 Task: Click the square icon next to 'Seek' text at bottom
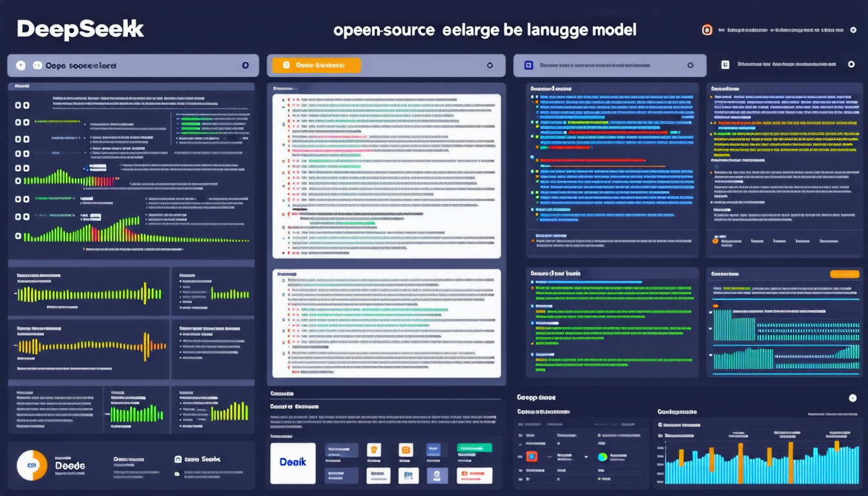pyautogui.click(x=178, y=459)
